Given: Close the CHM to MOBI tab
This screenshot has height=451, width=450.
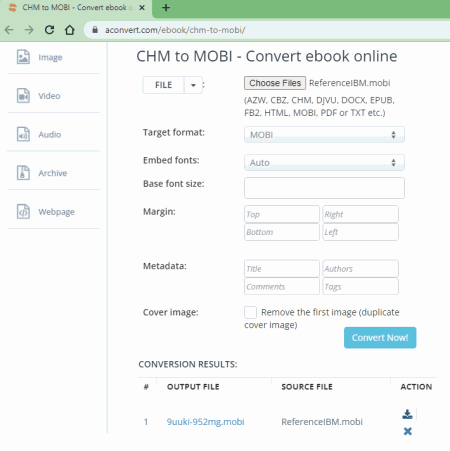Looking at the screenshot, I should [x=142, y=8].
